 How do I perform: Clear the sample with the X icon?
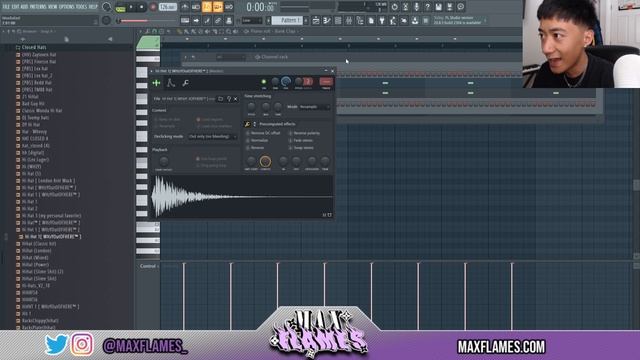pos(236,99)
